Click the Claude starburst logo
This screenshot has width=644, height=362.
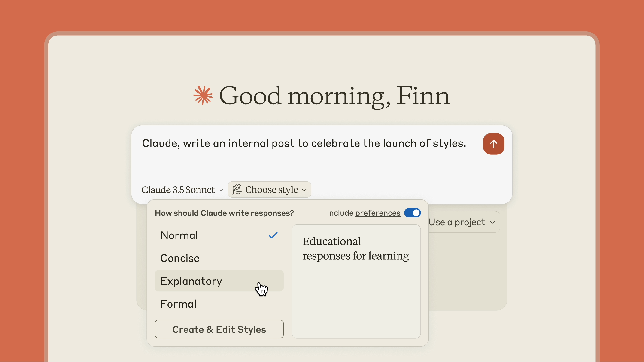coord(203,95)
